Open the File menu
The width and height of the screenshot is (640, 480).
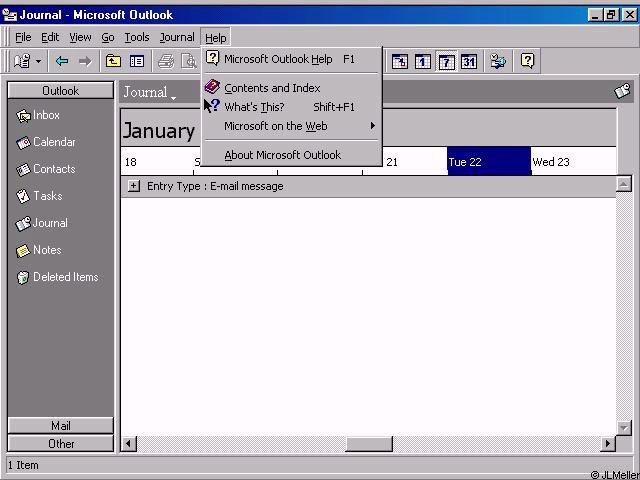click(23, 38)
